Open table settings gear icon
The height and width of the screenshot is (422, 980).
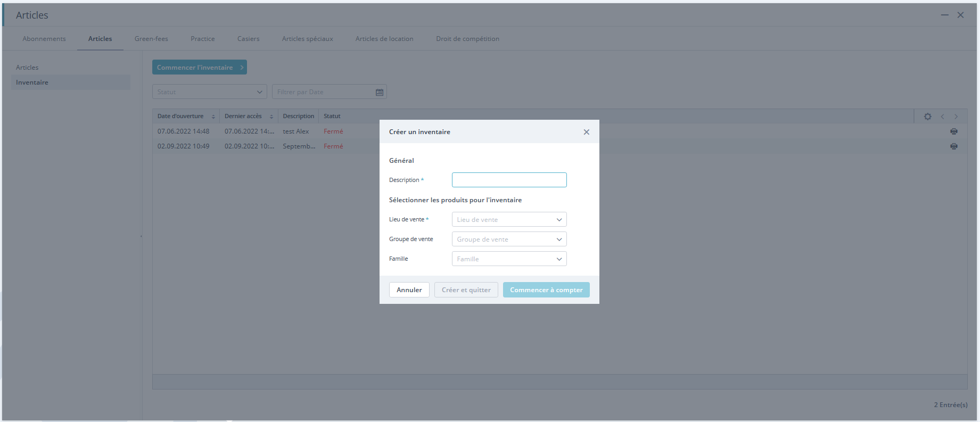coord(928,117)
